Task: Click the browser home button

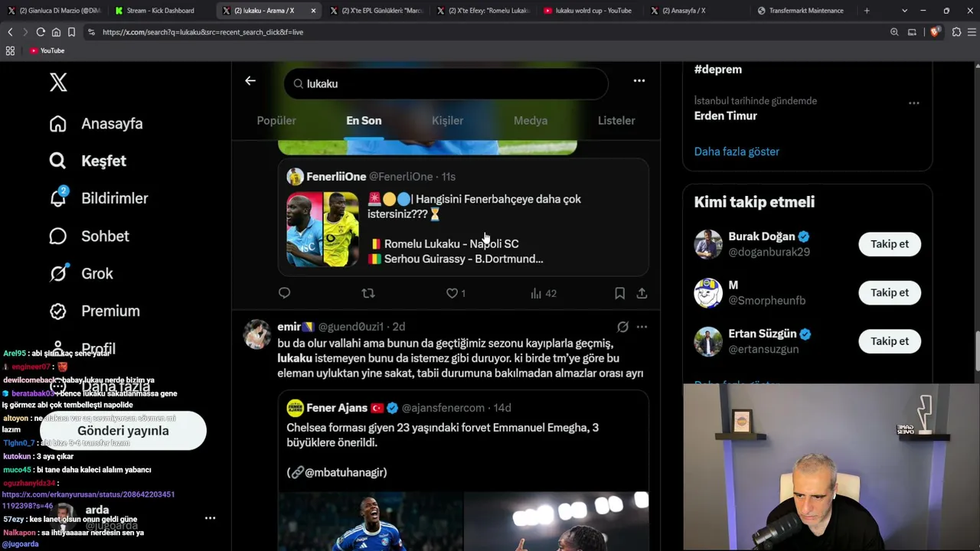Action: (56, 32)
